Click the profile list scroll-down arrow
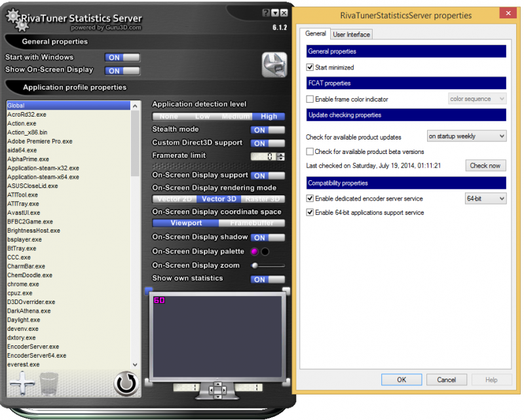Image resolution: width=524 pixels, height=420 pixels. point(135,365)
